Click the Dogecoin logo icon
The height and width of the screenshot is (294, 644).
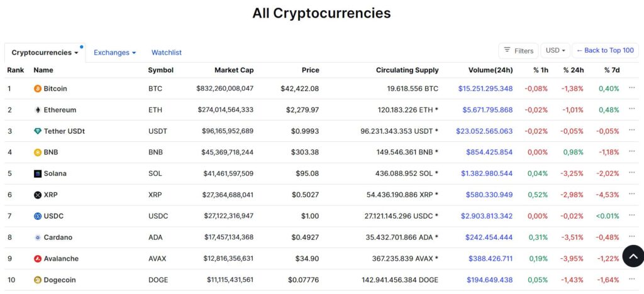click(x=38, y=280)
